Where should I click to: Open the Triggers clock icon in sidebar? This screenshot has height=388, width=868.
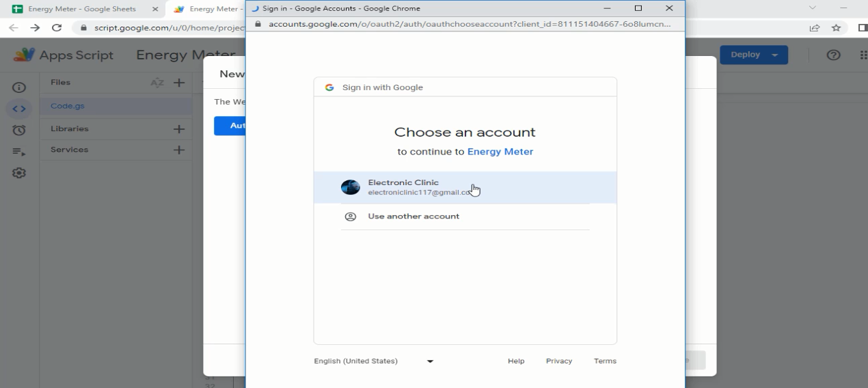coord(19,130)
